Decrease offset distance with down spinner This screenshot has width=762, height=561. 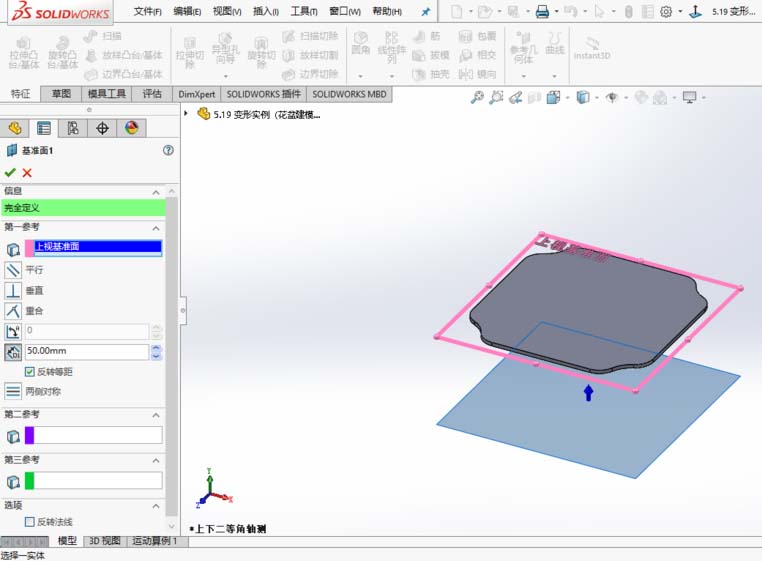click(x=156, y=356)
